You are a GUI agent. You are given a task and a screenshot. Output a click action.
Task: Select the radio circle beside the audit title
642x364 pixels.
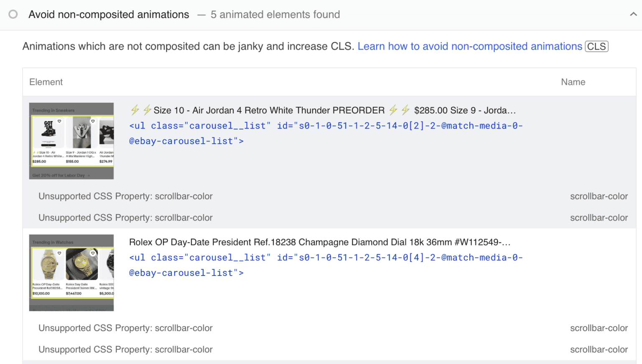tap(13, 14)
